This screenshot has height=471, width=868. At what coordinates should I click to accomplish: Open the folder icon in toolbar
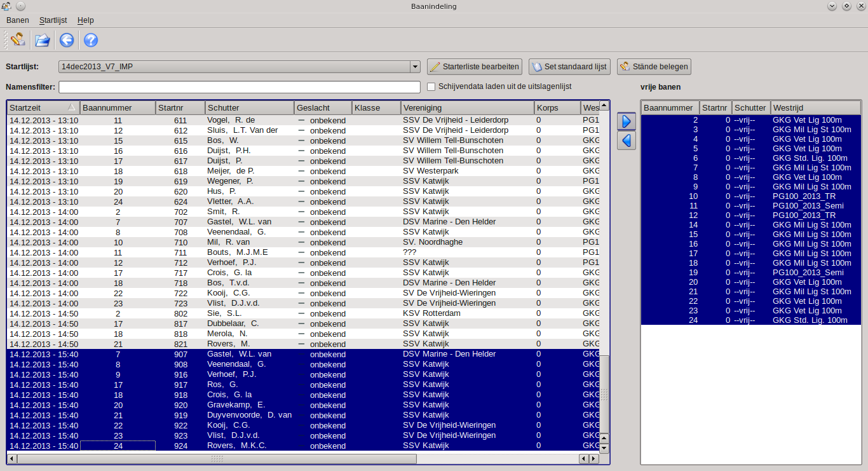[x=42, y=40]
